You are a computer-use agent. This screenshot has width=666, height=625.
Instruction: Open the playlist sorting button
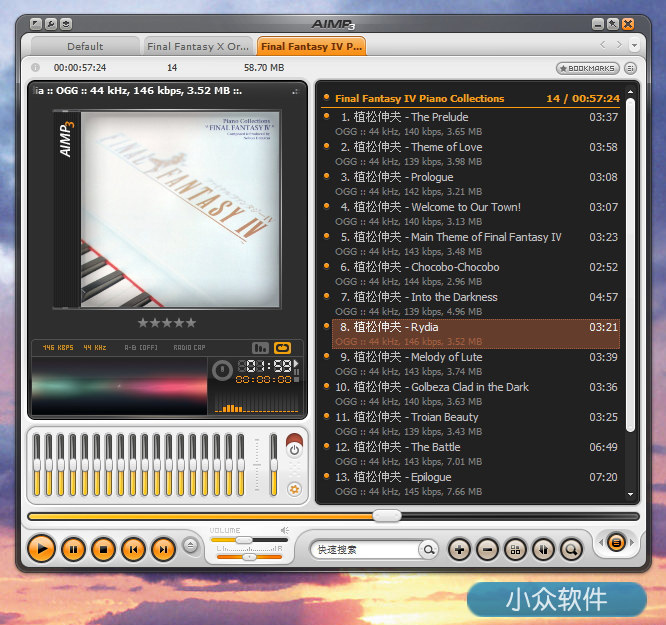click(543, 549)
